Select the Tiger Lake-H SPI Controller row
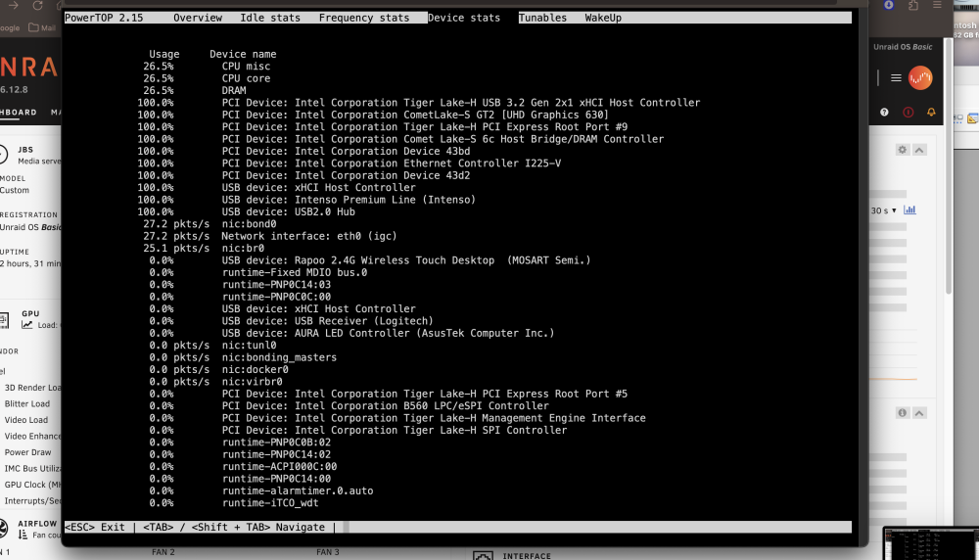The width and height of the screenshot is (979, 560). click(x=357, y=430)
